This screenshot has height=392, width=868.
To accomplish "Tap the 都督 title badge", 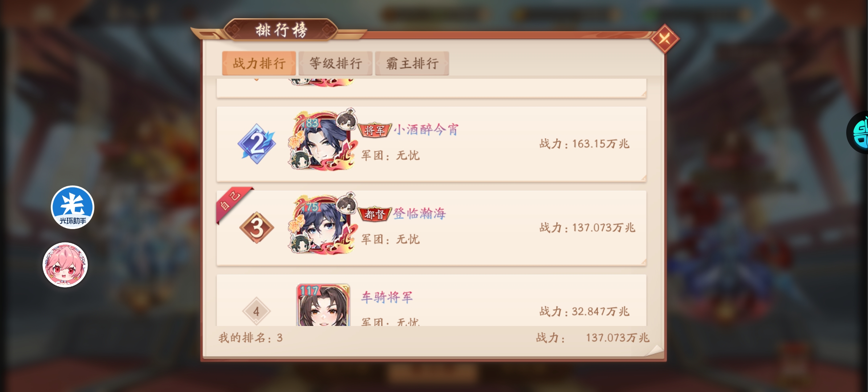I will point(375,214).
